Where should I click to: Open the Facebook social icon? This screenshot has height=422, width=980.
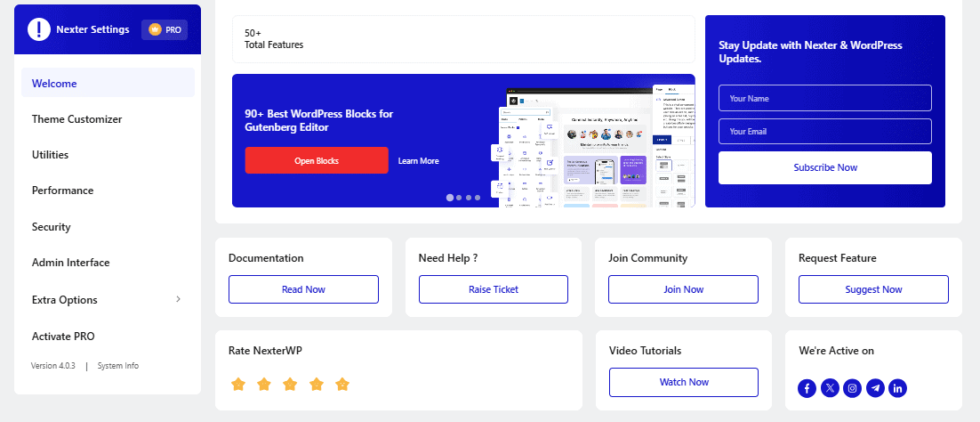point(807,388)
